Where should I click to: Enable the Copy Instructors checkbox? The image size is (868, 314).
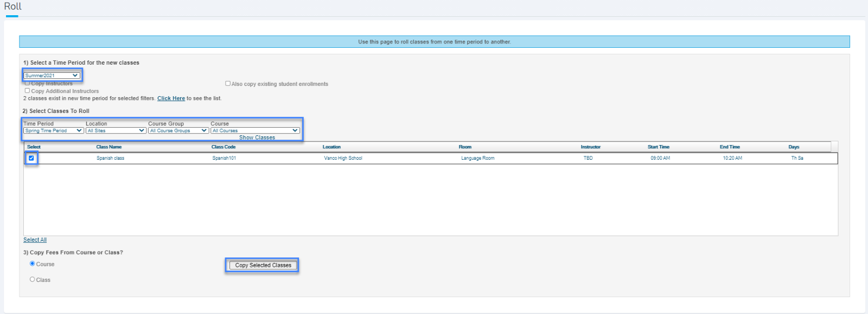click(27, 83)
